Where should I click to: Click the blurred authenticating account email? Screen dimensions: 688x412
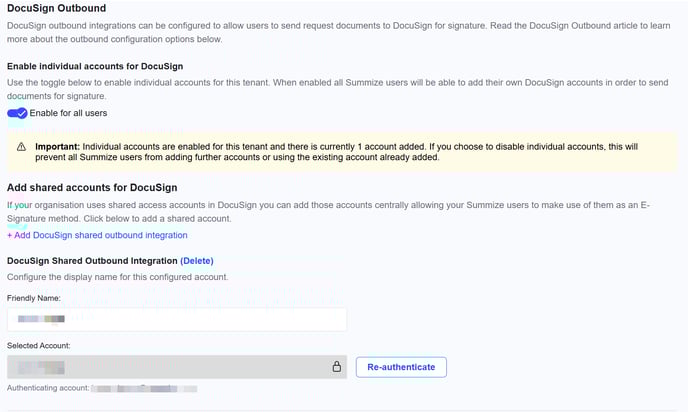[143, 387]
